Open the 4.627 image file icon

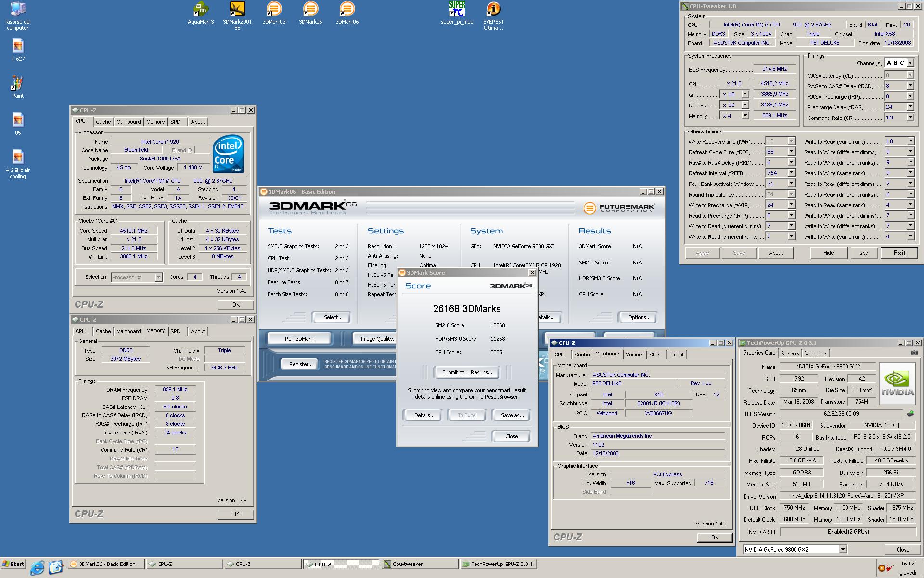point(18,50)
